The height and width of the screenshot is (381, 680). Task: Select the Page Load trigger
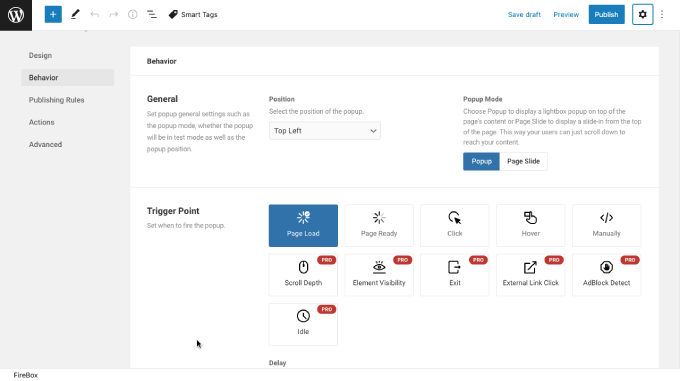click(303, 225)
